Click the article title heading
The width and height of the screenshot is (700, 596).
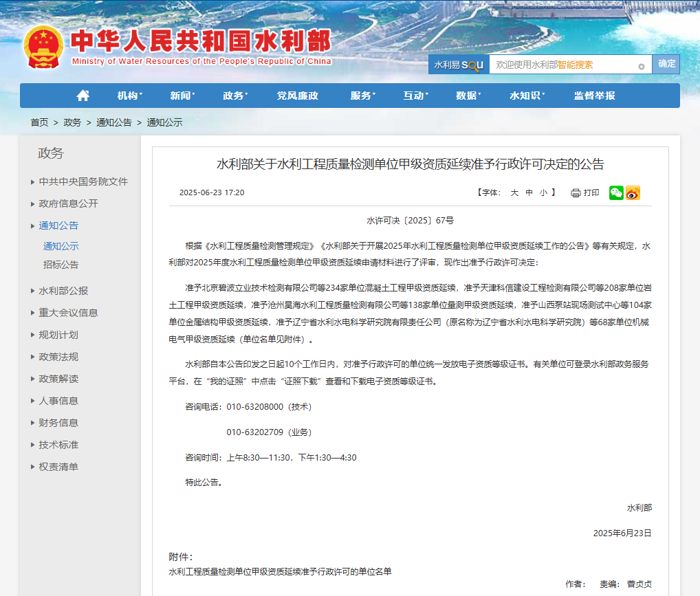coord(411,164)
